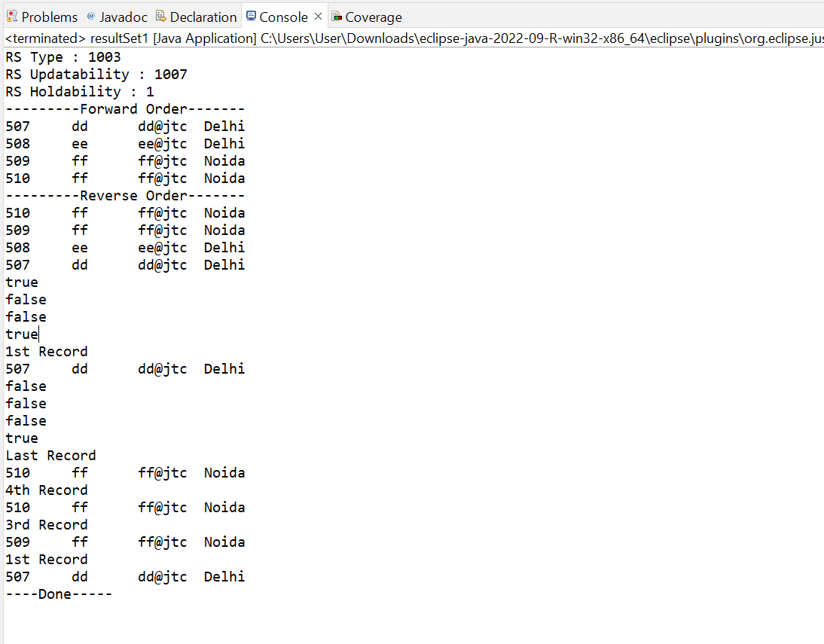Click the Javadoc @ icon
This screenshot has height=644, width=824.
pos(91,17)
